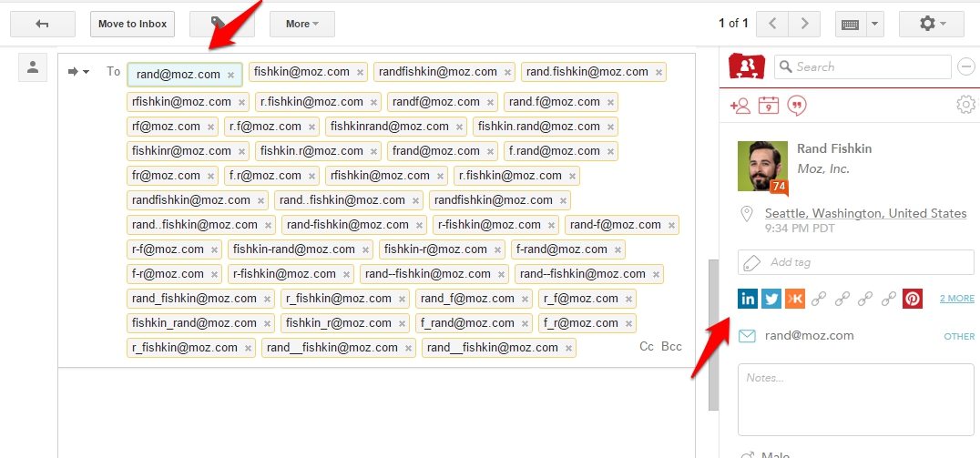Click Rand Fishkin's profile photo
Image resolution: width=980 pixels, height=458 pixels.
tap(762, 167)
